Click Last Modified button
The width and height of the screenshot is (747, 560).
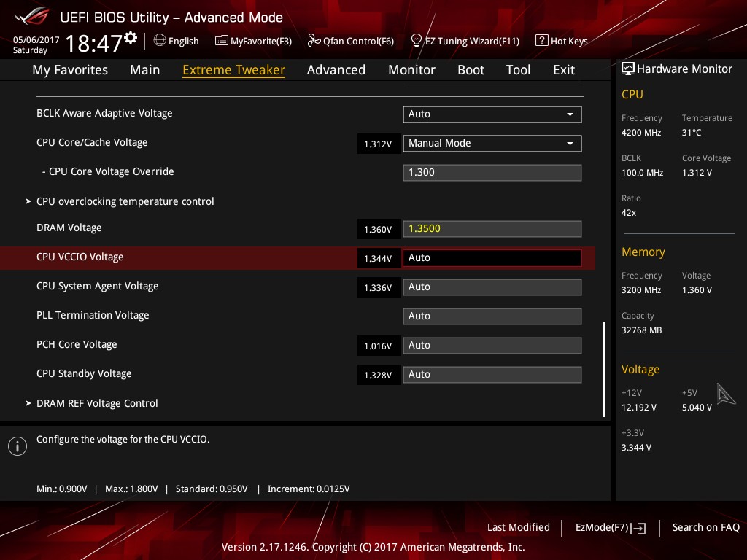[x=519, y=527]
